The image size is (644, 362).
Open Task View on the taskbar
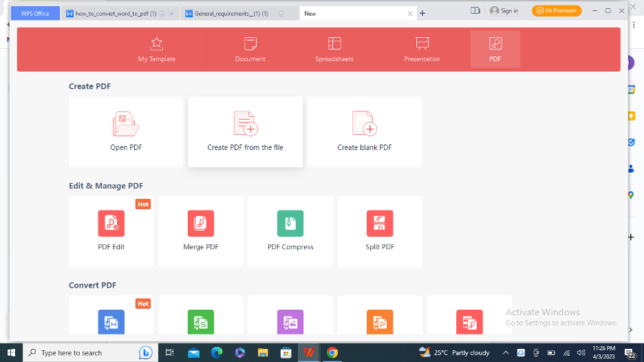(169, 352)
